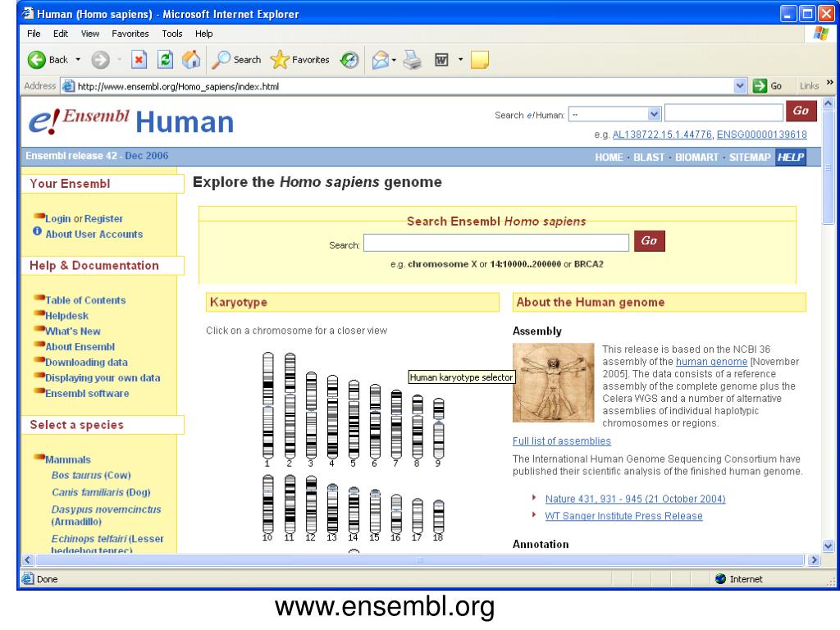Viewport: 840px width, 630px height.
Task: Click the Mail envelope icon
Action: tap(380, 59)
